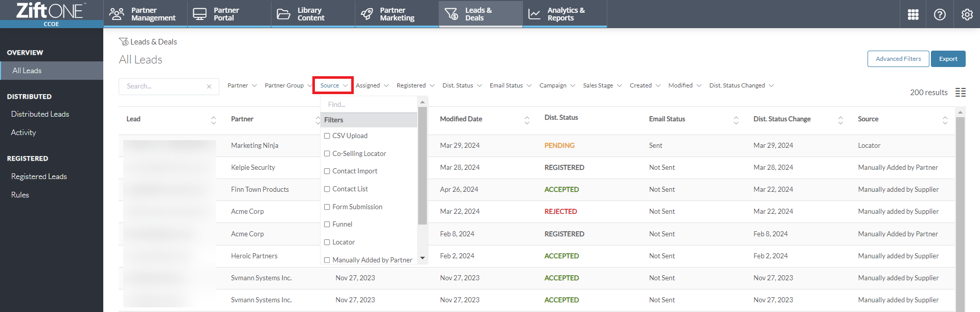Open Activity in sidebar

(x=24, y=132)
